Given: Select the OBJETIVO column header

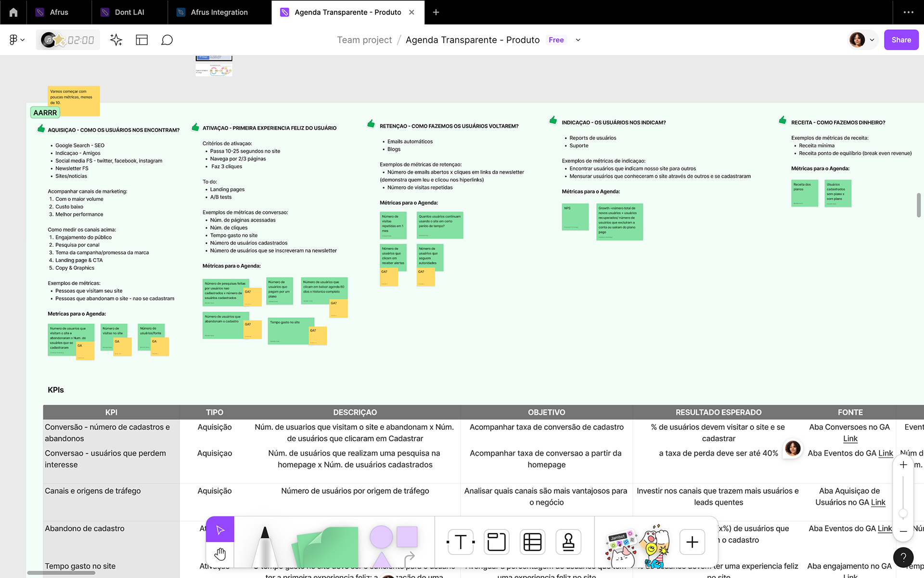Looking at the screenshot, I should pos(546,412).
